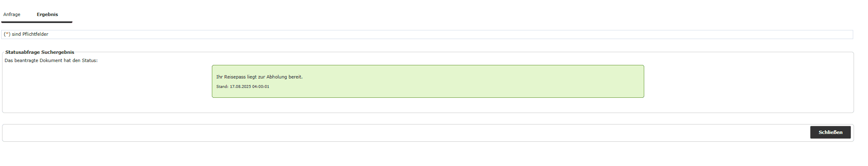Image resolution: width=868 pixels, height=166 pixels.
Task: Click the word 'Abholung' in the status message
Action: (276, 77)
